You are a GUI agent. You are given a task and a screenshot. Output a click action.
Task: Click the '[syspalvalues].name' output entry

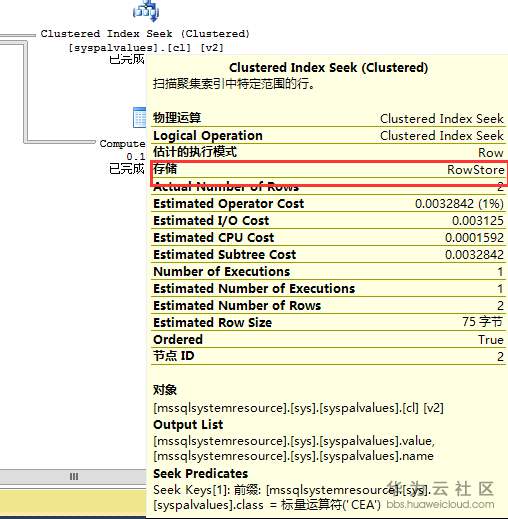(x=293, y=456)
